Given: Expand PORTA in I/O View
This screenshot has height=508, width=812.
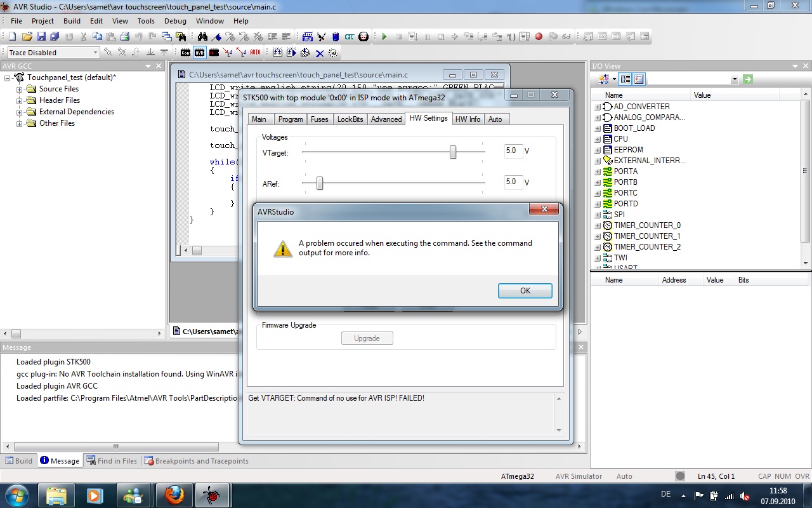Looking at the screenshot, I should (x=597, y=171).
